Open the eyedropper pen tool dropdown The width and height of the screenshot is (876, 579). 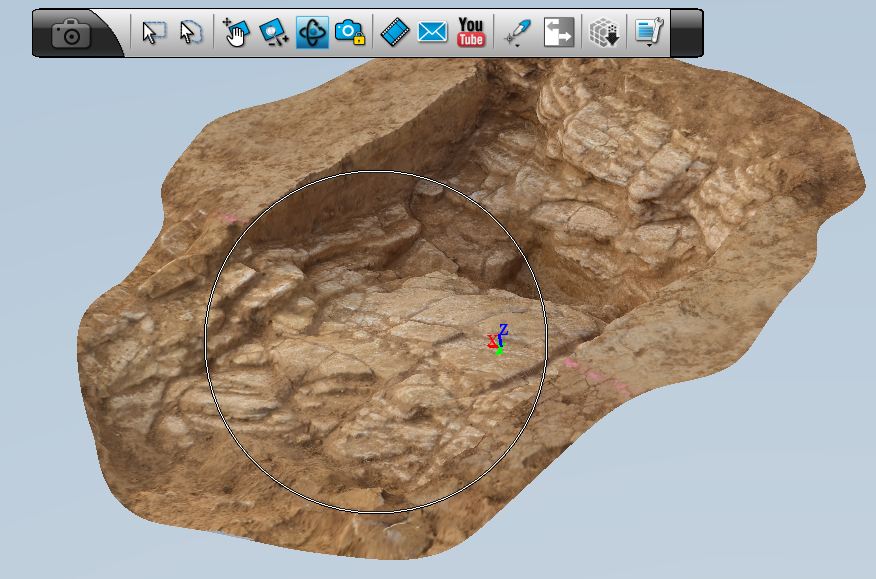(518, 33)
